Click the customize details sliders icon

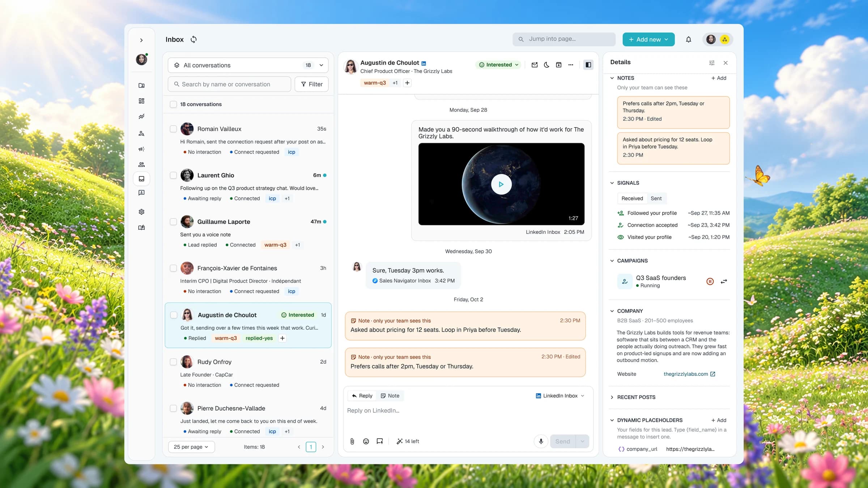click(712, 63)
